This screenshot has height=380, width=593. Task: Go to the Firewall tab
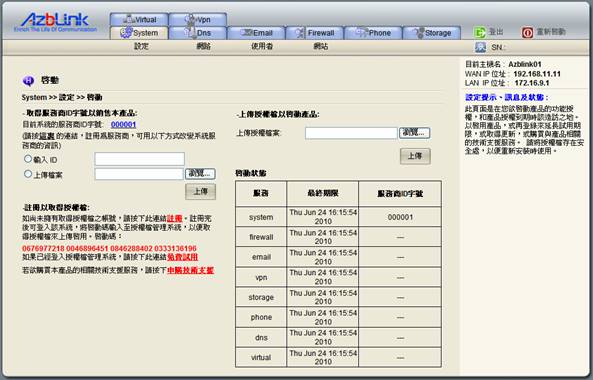315,33
